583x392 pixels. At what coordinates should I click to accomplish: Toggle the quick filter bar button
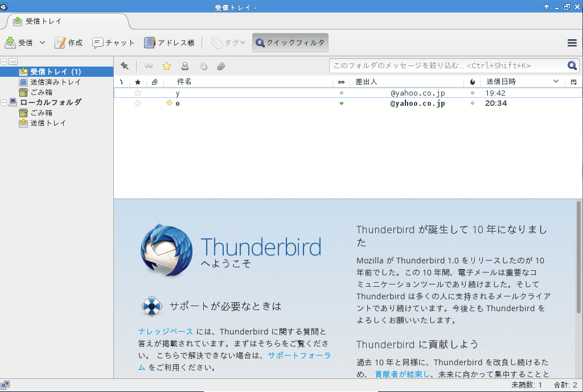coord(290,43)
